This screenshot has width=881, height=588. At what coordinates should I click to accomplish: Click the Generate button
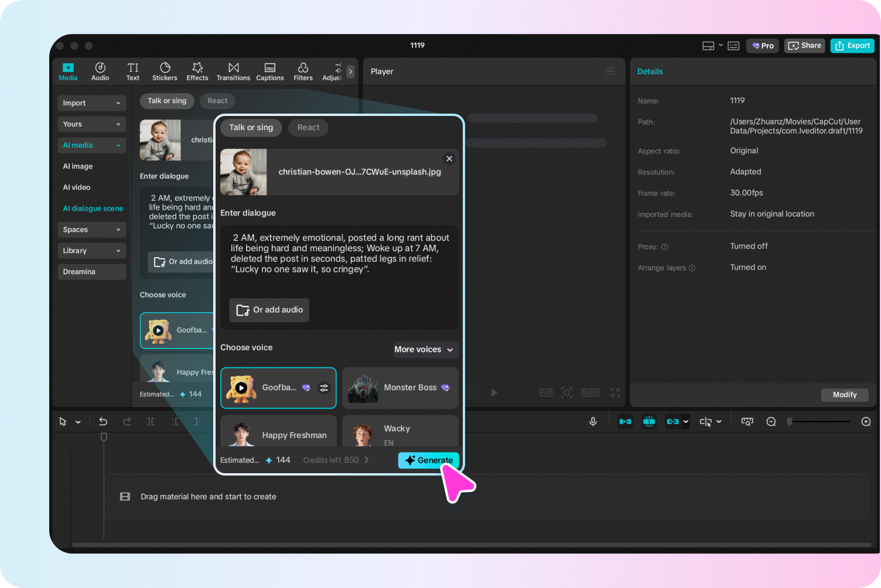click(428, 460)
